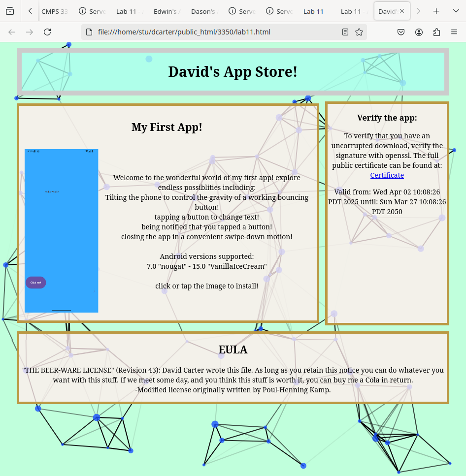Switch to the Dason's tab
Image resolution: width=466 pixels, height=476 pixels.
[x=205, y=11]
